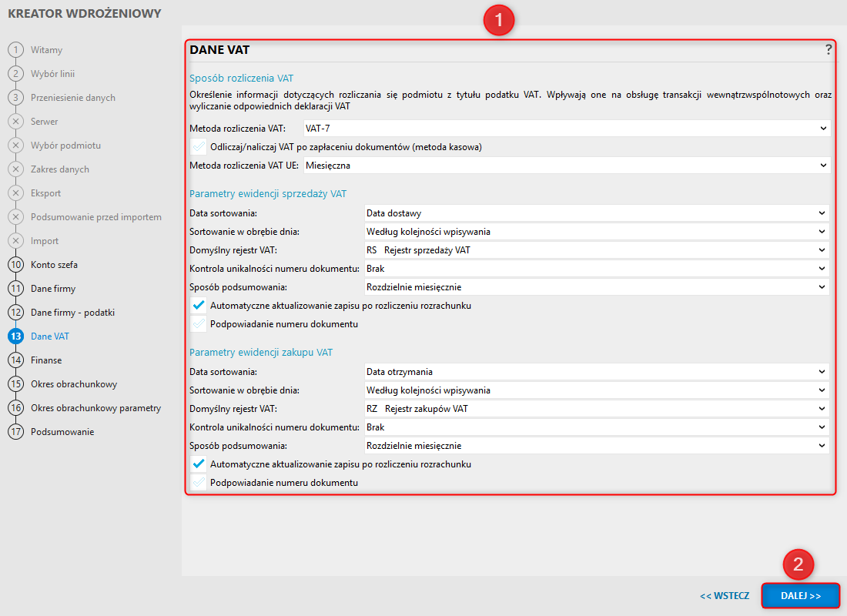Open help via the question mark icon
The image size is (847, 616).
click(828, 50)
